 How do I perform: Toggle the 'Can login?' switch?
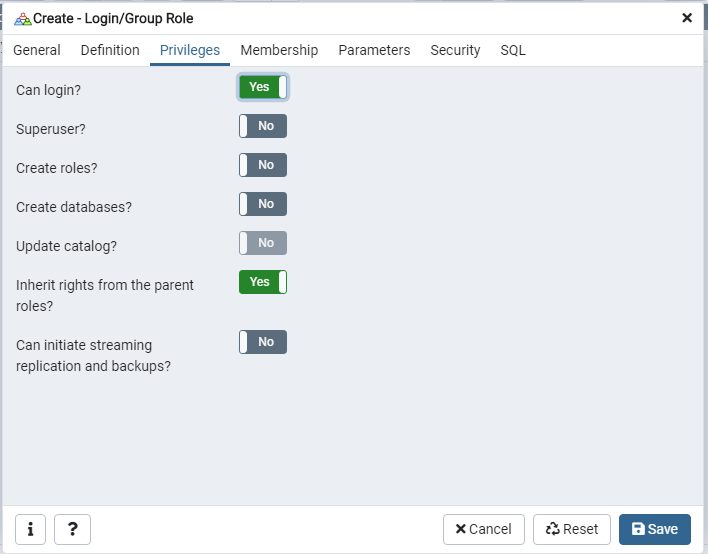(263, 87)
